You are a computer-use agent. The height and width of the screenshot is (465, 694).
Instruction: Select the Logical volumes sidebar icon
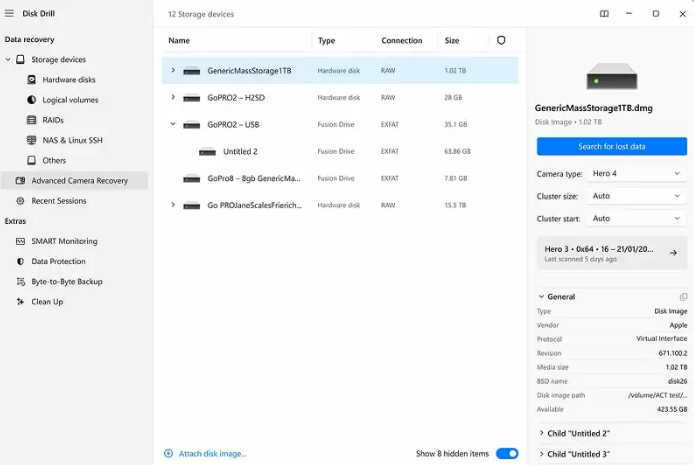click(32, 100)
